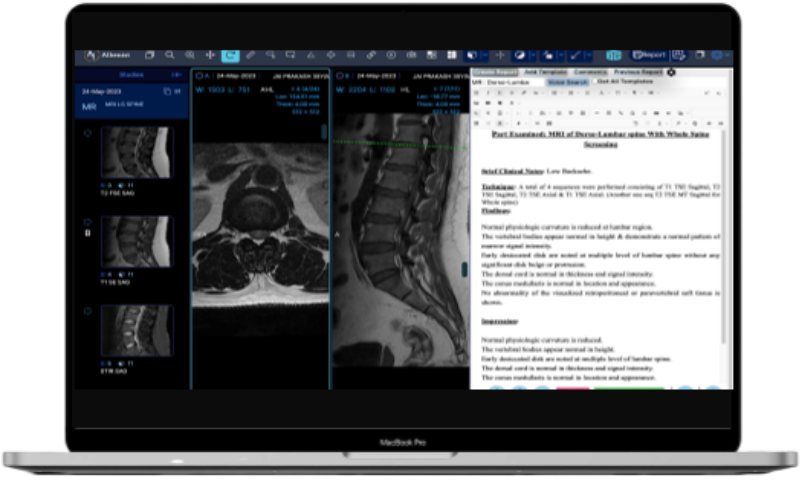Image resolution: width=804 pixels, height=484 pixels.
Task: Select the pan crosshair tool
Action: click(x=210, y=55)
